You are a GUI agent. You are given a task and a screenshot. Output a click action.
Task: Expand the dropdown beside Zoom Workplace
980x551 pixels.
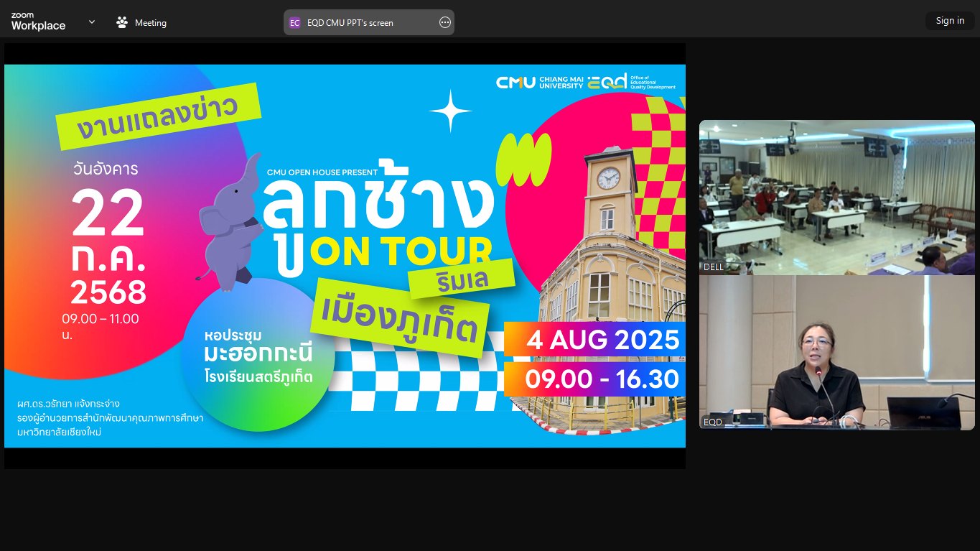92,22
